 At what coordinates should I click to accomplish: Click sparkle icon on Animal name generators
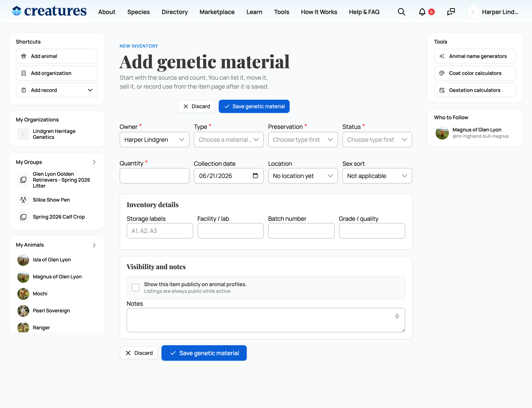pyautogui.click(x=442, y=56)
